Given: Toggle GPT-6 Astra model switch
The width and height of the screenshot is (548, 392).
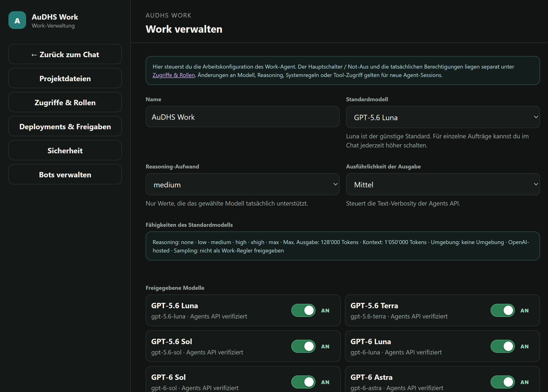Looking at the screenshot, I should tap(503, 382).
